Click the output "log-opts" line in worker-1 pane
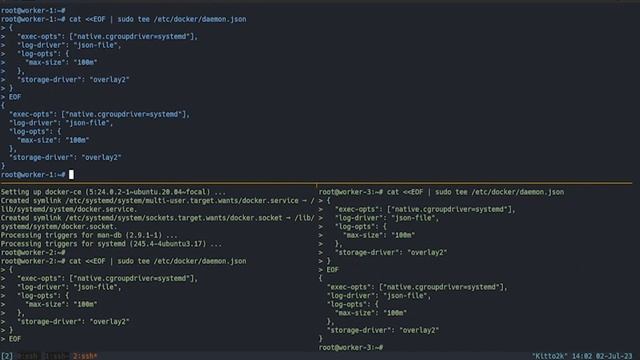640x360 pixels. click(35, 131)
